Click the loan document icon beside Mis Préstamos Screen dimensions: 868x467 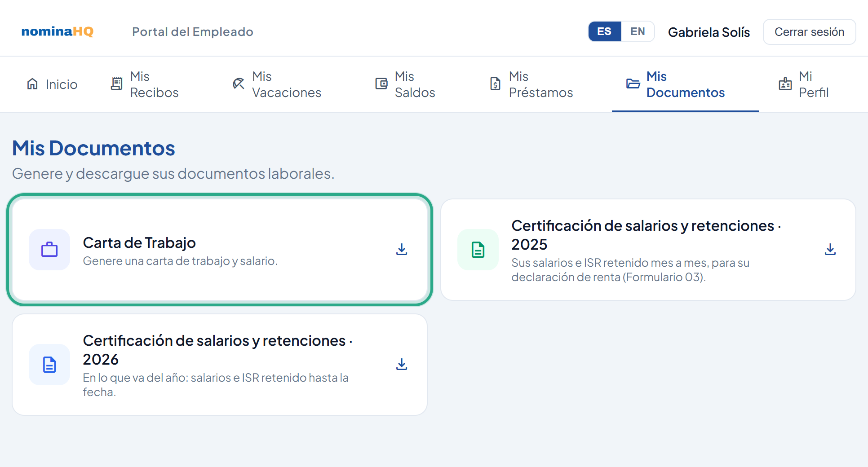(x=495, y=84)
